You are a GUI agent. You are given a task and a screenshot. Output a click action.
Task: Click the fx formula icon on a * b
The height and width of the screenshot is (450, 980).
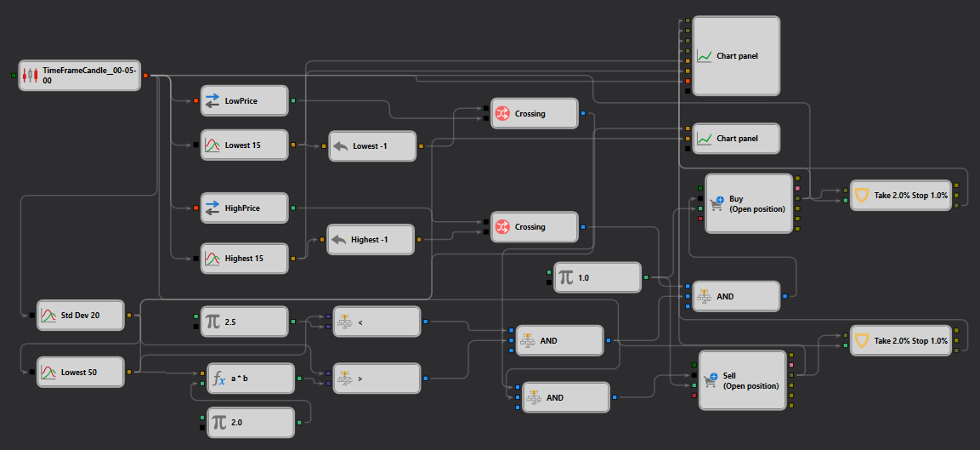click(218, 379)
